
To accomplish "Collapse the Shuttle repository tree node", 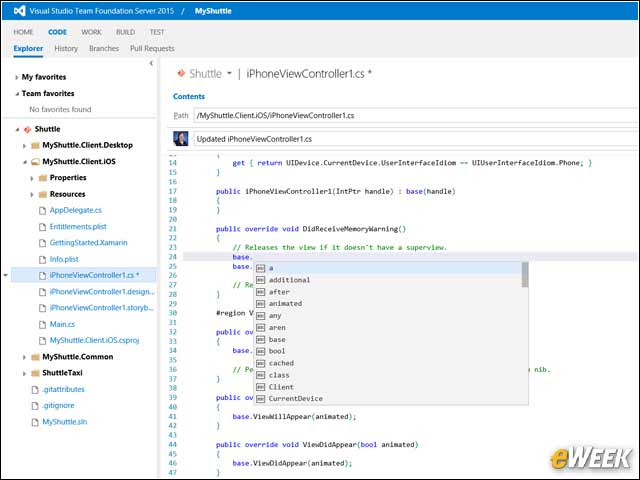I will pyautogui.click(x=17, y=129).
